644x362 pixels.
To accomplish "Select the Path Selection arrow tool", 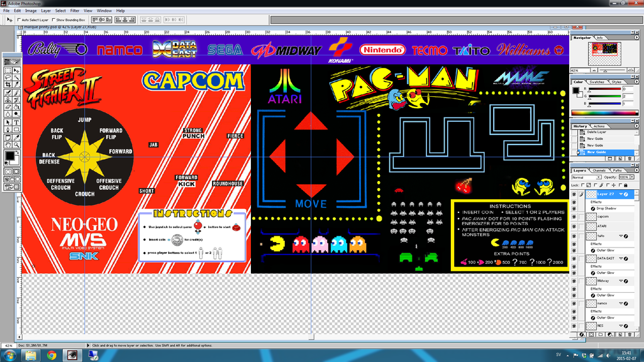I will pos(8,123).
